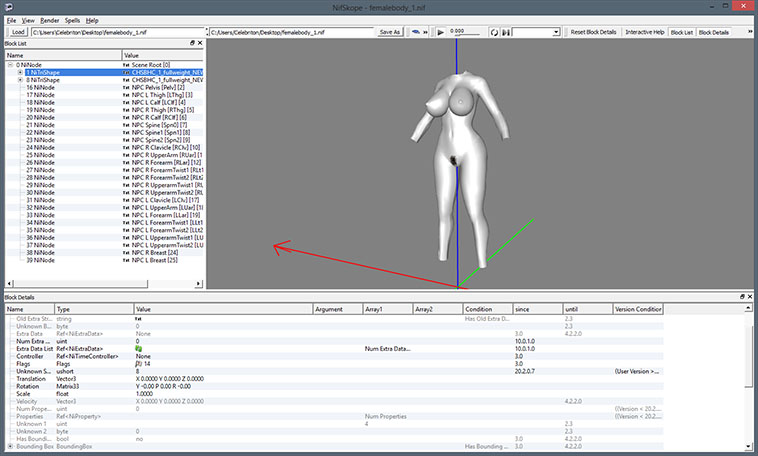Undock the Block Details panel

pyautogui.click(x=742, y=296)
